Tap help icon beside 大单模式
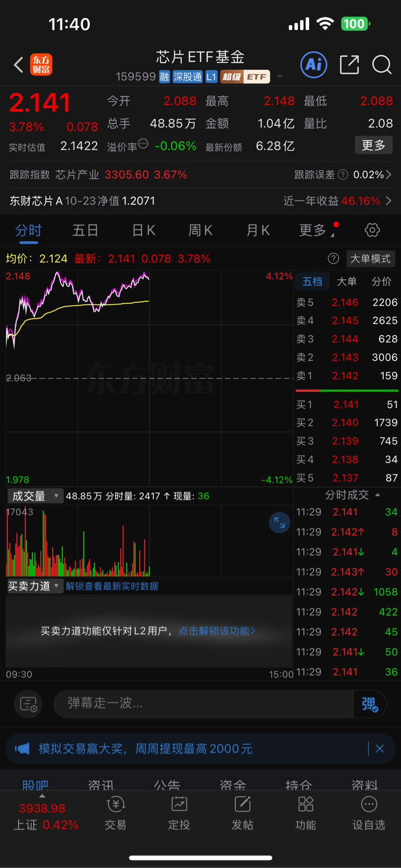The width and height of the screenshot is (401, 868). click(333, 259)
